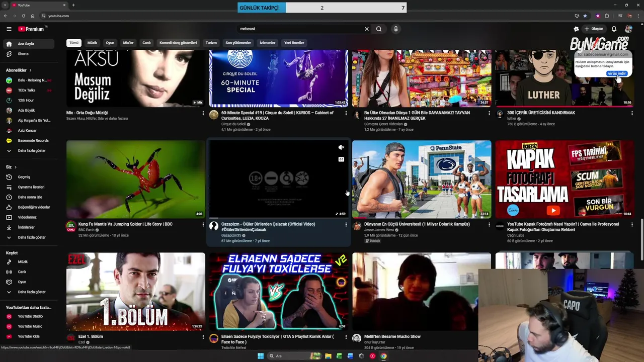Select the Yeni öneriler chip

coord(294,43)
